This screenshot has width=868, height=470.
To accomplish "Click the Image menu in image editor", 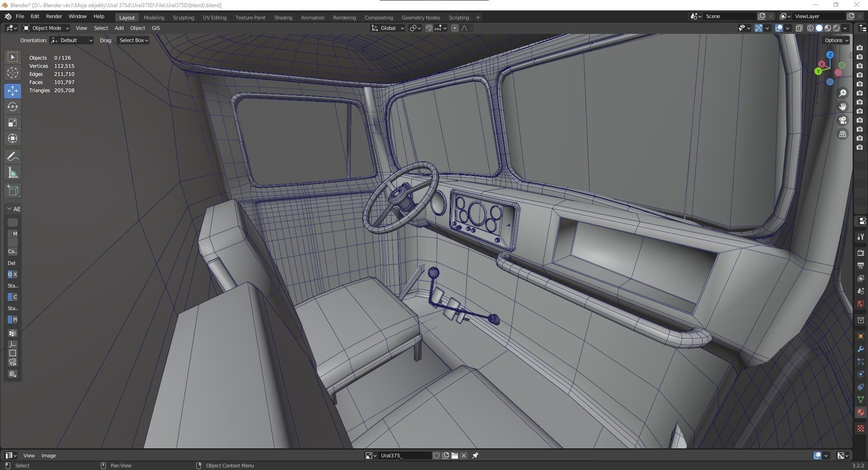I will (x=49, y=456).
